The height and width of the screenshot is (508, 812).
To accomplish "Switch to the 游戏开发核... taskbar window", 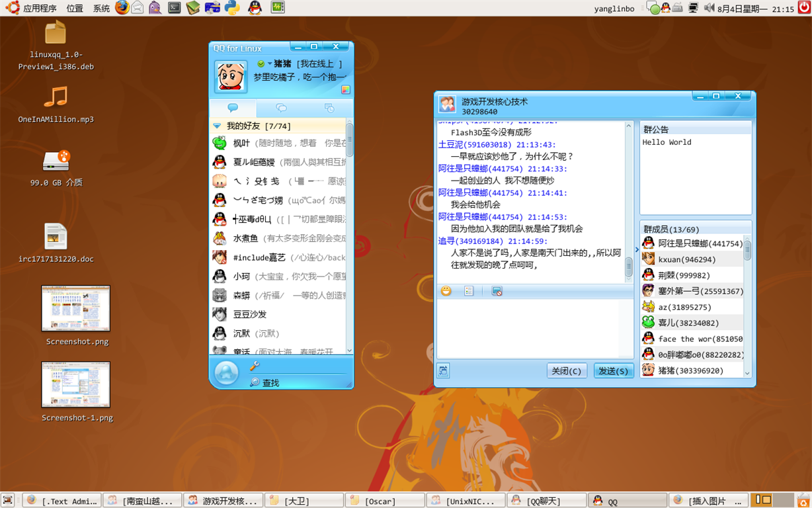I will click(x=222, y=501).
